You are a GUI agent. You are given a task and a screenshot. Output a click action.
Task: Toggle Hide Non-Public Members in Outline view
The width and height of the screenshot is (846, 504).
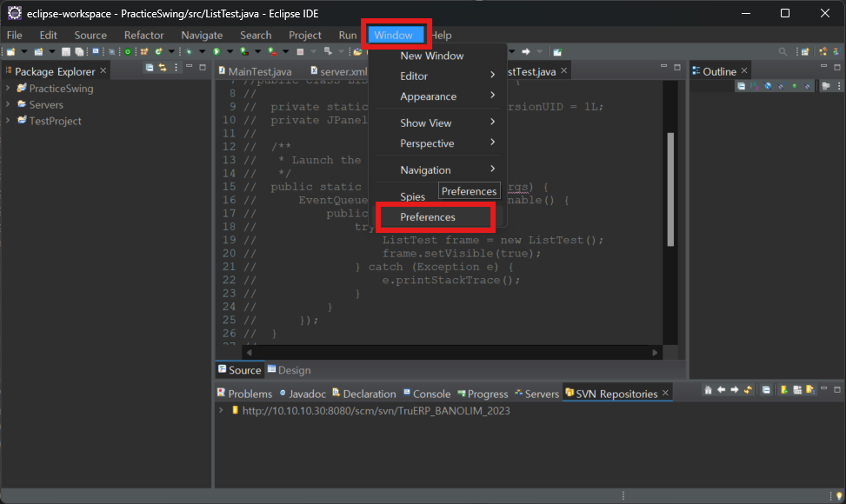[x=794, y=86]
